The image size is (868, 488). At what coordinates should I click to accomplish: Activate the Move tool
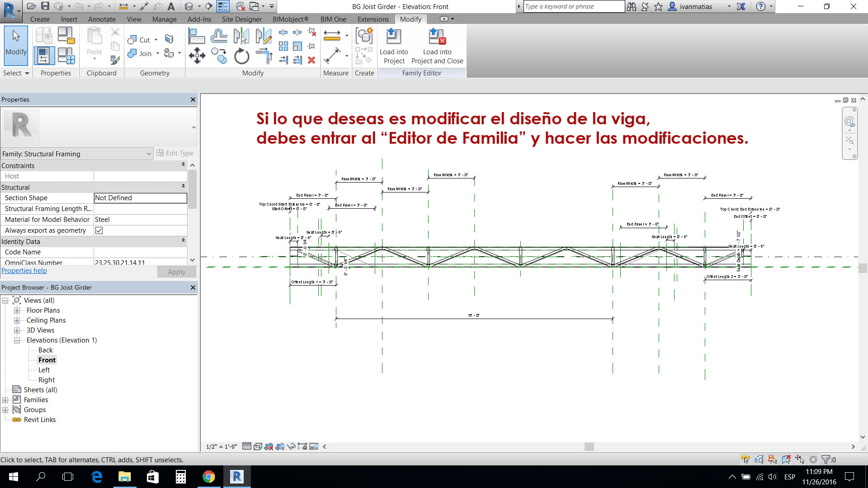(x=197, y=56)
